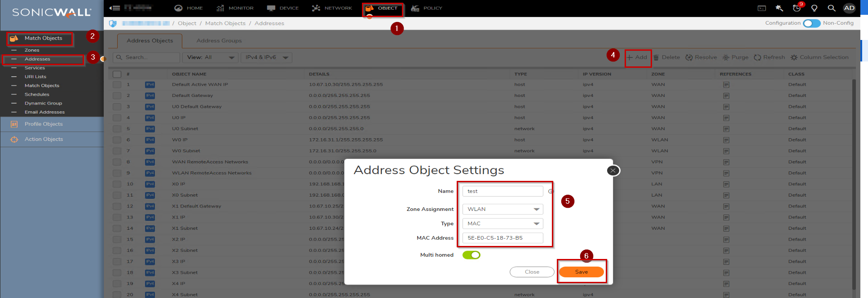Click the Add button in toolbar

(x=637, y=57)
